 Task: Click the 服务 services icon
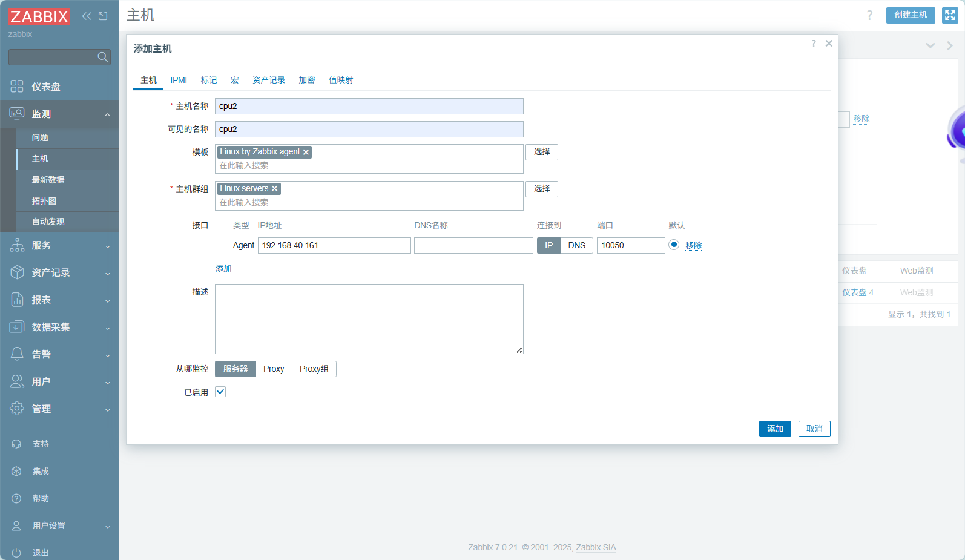tap(17, 245)
